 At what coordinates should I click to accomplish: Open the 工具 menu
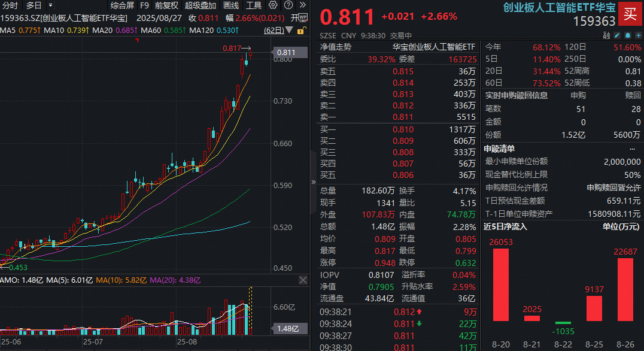click(253, 5)
